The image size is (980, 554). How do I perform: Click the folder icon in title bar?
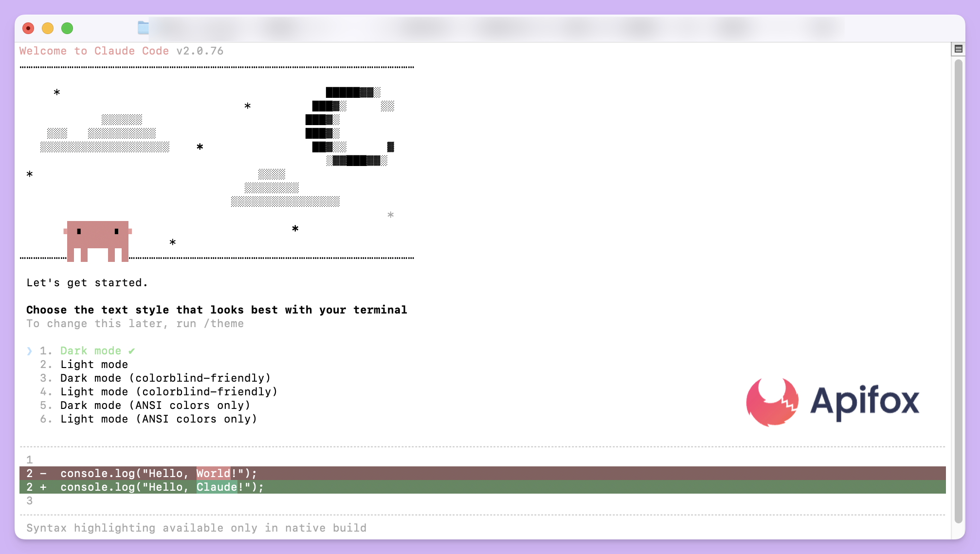tap(143, 28)
